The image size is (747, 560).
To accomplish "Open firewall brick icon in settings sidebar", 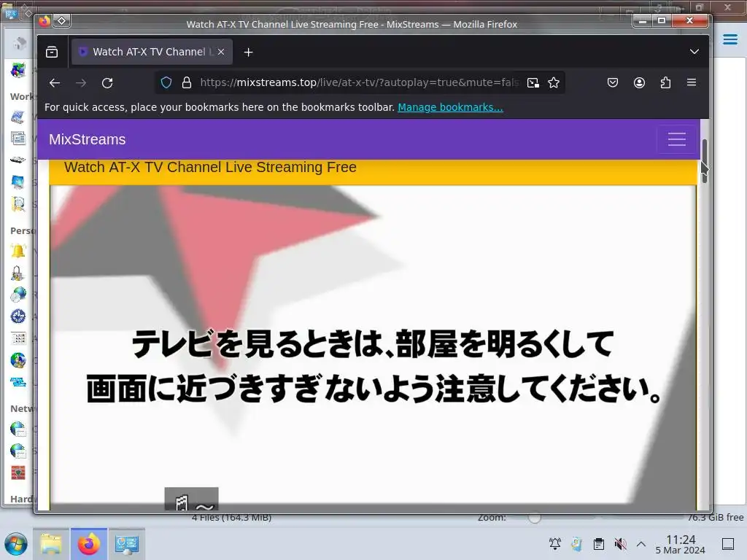I will (x=18, y=472).
